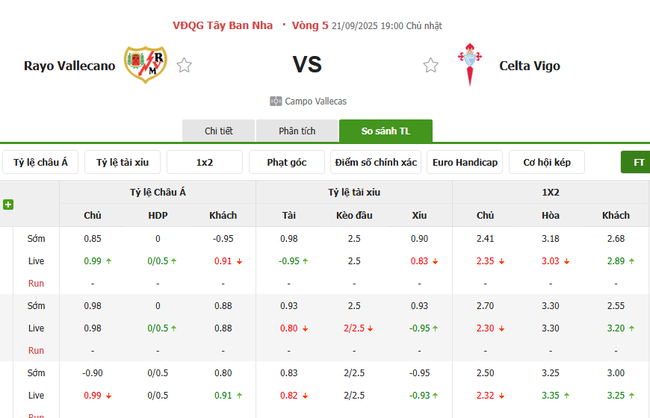Click the Celta Vigo team name
The width and height of the screenshot is (650, 418).
click(530, 66)
